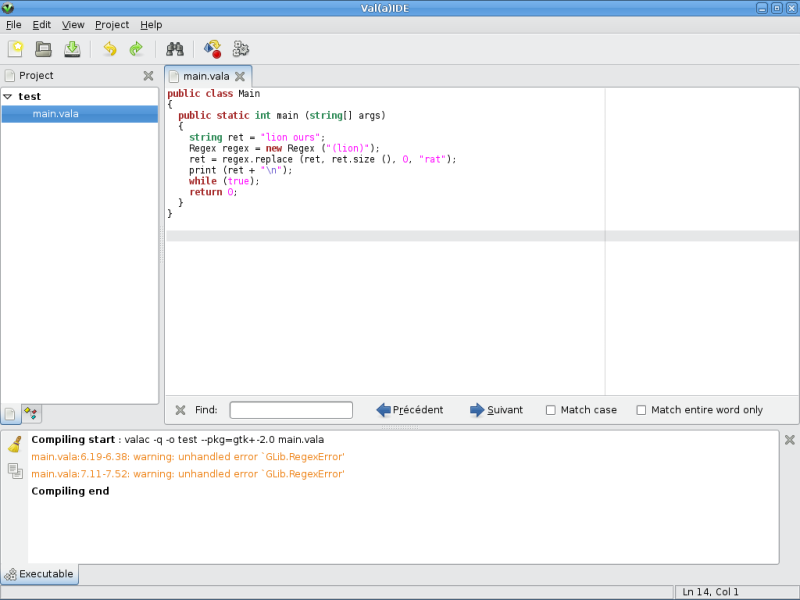Create a new file from the toolbar

(x=15, y=49)
